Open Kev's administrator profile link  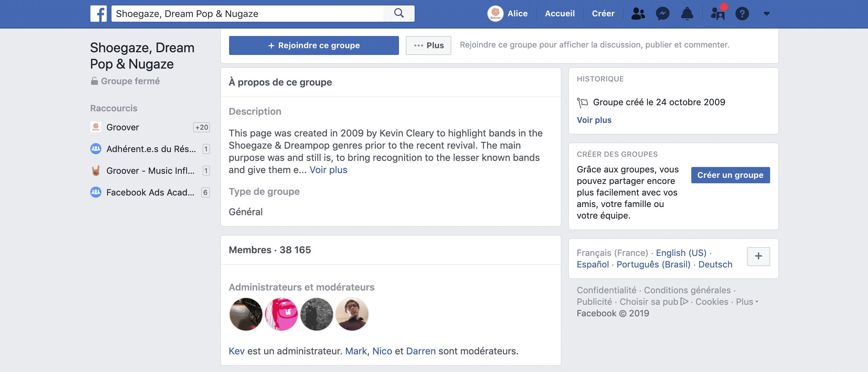coord(237,351)
